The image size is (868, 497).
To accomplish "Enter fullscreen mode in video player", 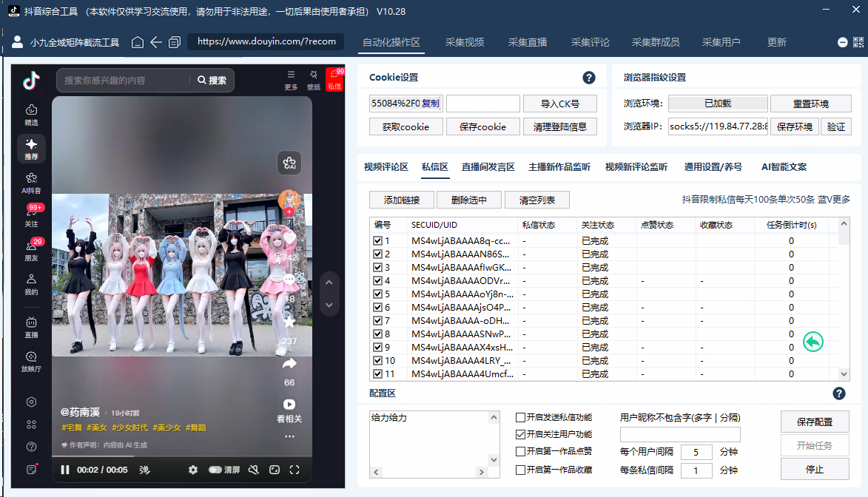I will point(295,470).
